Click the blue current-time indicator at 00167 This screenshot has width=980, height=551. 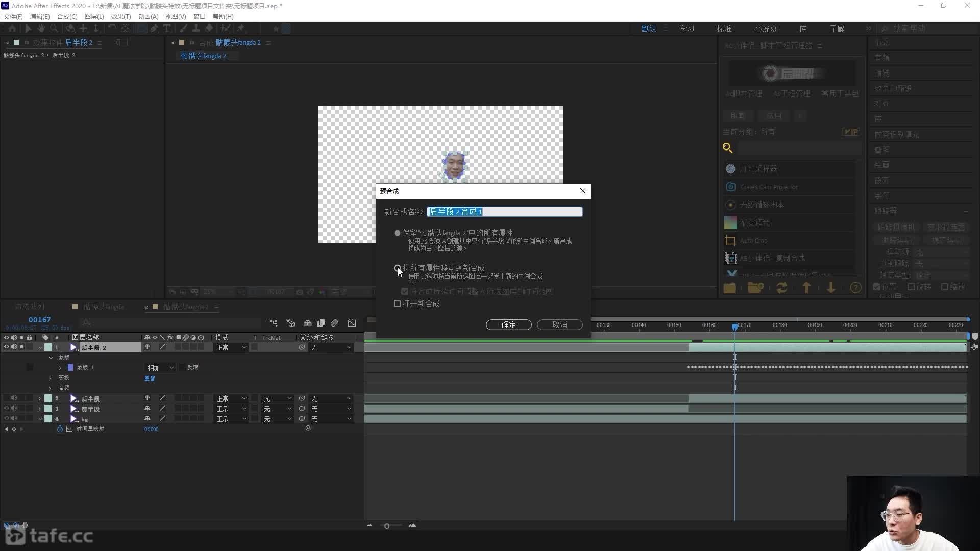[734, 327]
